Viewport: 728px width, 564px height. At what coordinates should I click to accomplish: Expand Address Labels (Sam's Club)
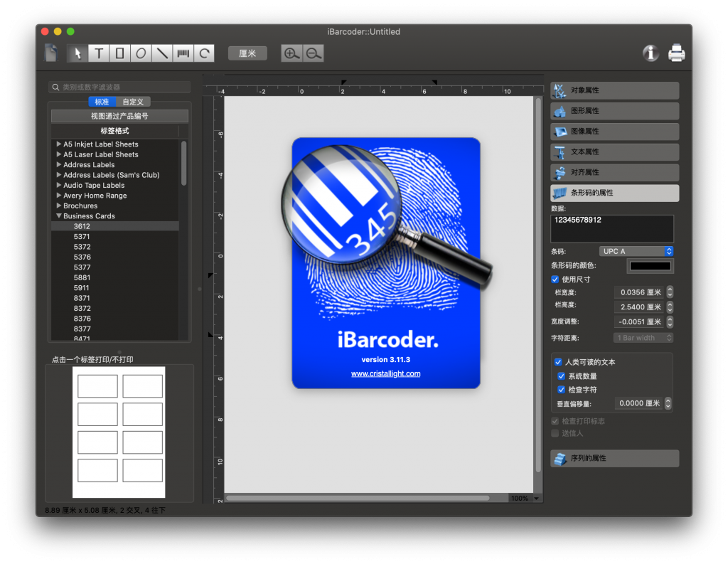58,175
